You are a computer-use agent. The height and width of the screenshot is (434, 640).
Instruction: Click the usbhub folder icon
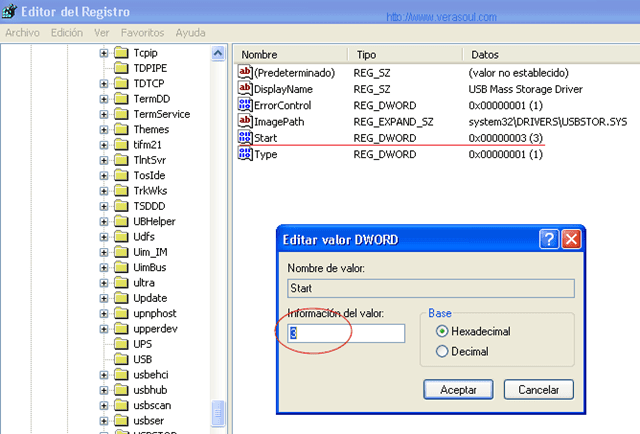coord(120,389)
